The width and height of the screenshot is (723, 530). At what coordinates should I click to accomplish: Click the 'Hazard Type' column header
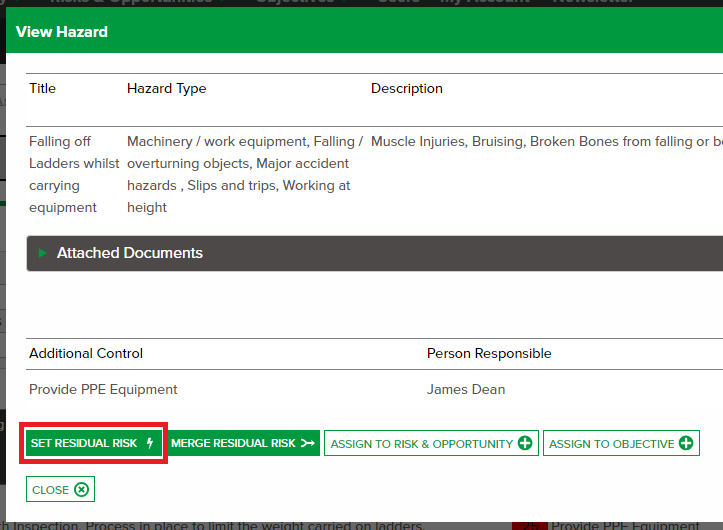pos(167,88)
